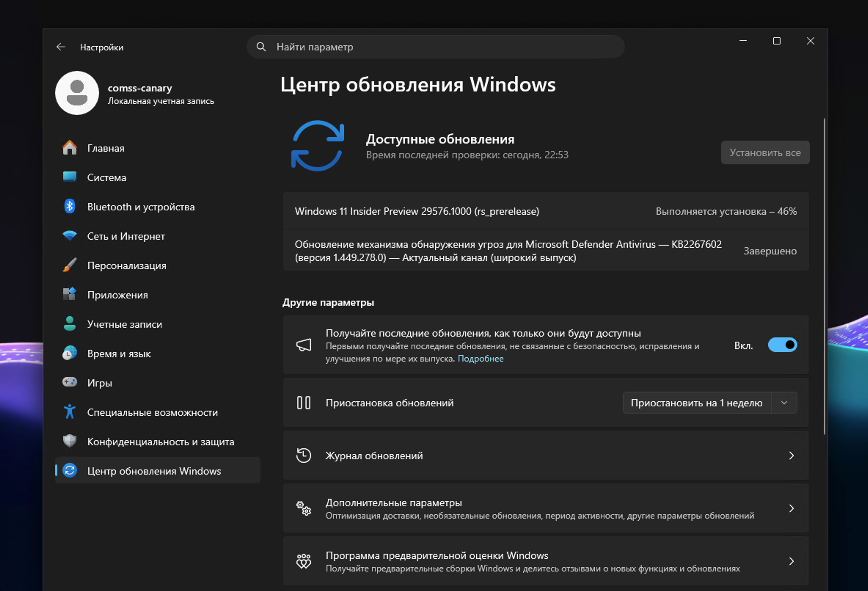Screen dimensions: 868x591
Task: Click the gamepad icon for Игры
Action: click(70, 382)
